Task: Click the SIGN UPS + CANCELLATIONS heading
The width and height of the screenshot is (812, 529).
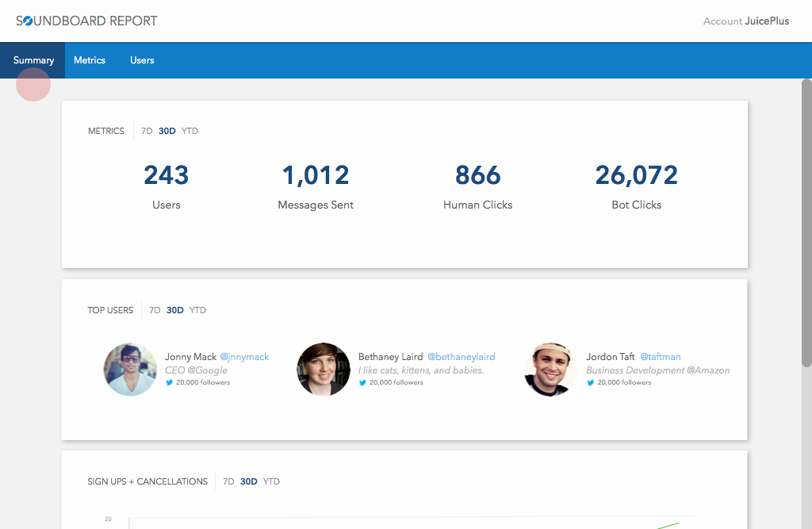Action: pos(147,482)
